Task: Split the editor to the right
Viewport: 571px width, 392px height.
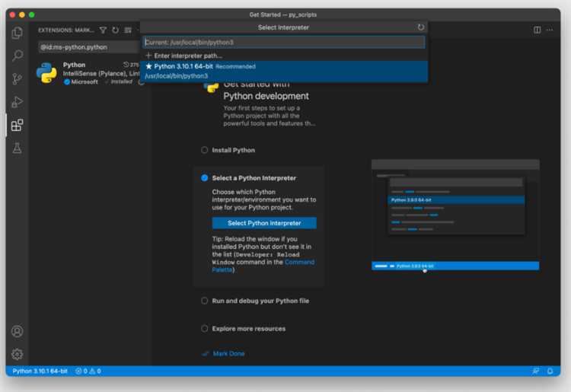Action: point(538,30)
